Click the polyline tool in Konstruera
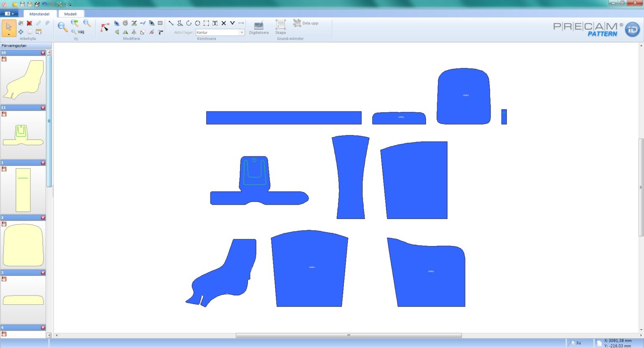Viewport: 644px width, 348px height. point(180,23)
